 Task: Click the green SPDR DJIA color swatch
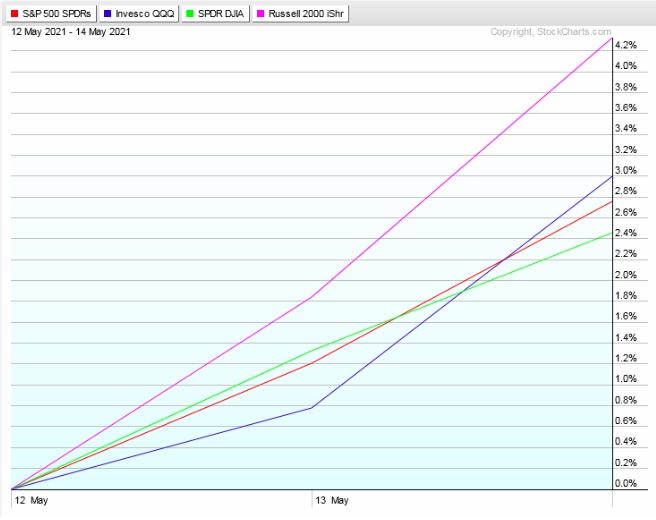(x=190, y=14)
